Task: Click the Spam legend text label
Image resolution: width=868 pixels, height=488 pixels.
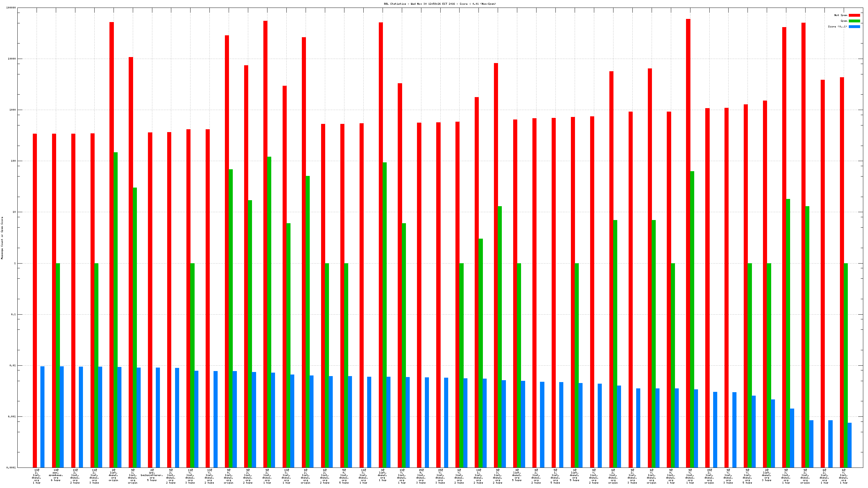Action: coord(843,21)
